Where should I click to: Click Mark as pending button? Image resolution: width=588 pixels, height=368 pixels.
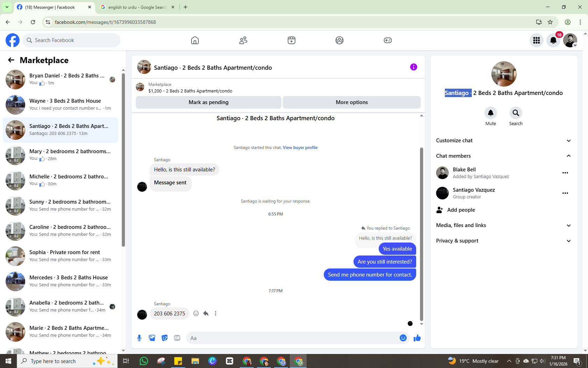(208, 102)
